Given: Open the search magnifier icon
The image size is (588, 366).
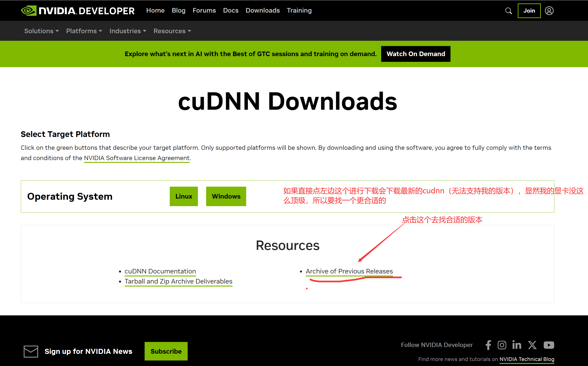Looking at the screenshot, I should click(x=508, y=11).
